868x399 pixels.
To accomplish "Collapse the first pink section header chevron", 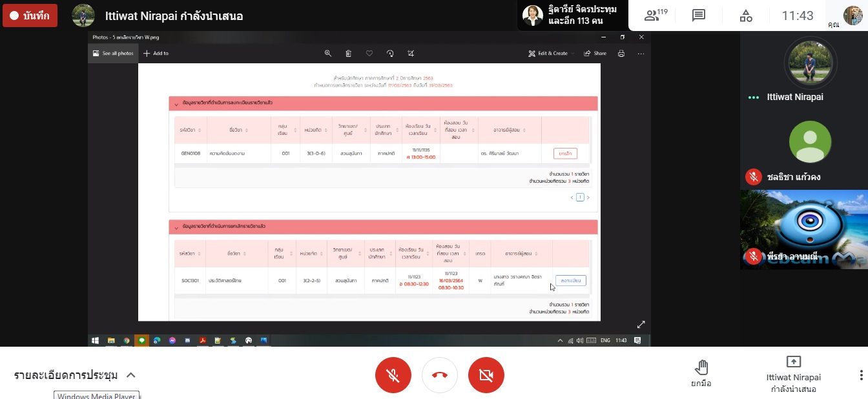I will point(176,104).
